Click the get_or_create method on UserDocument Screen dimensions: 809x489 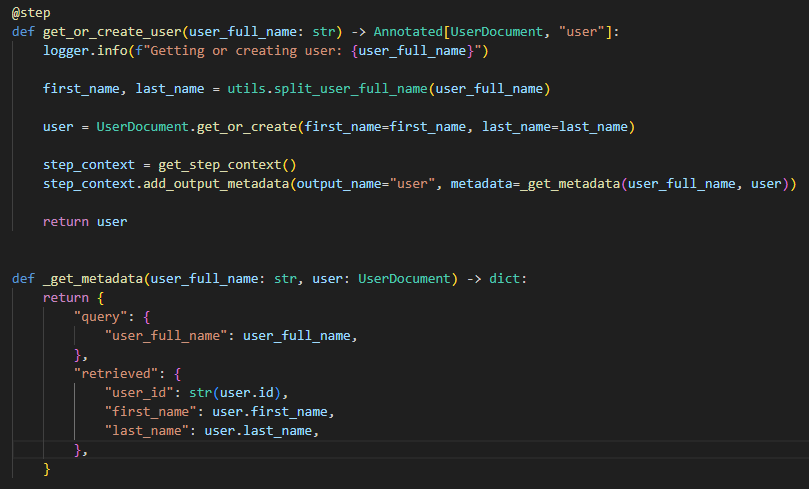(x=247, y=127)
